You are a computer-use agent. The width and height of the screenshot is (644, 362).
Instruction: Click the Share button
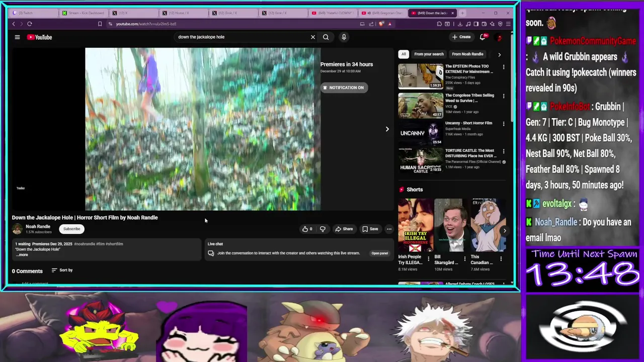pos(344,229)
